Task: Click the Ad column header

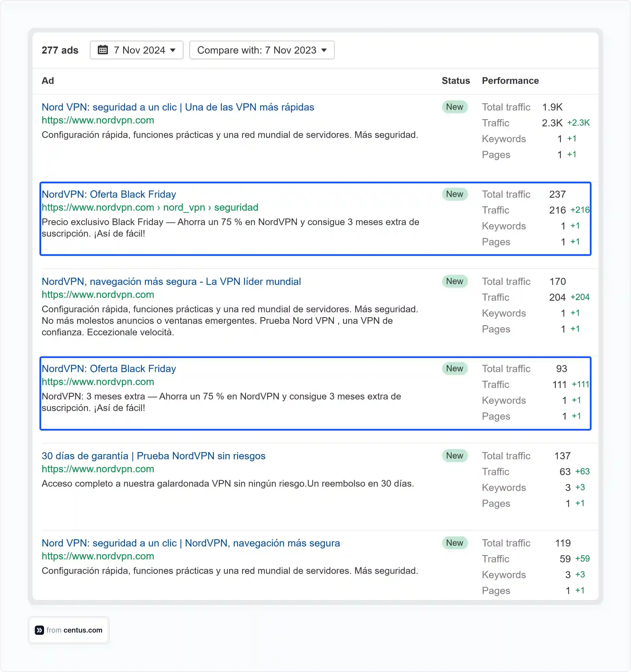Action: [48, 81]
